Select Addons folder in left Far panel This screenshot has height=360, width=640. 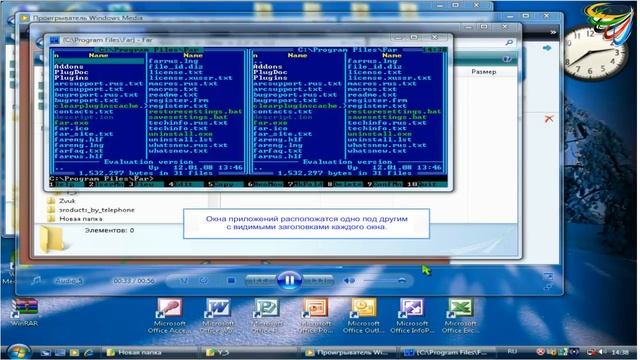(x=69, y=67)
